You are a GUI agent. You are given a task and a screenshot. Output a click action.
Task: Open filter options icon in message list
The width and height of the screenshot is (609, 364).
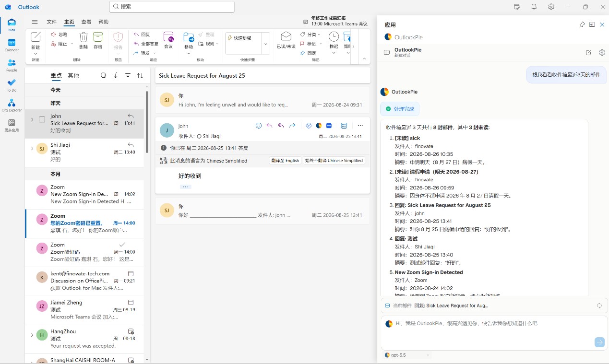pos(128,75)
